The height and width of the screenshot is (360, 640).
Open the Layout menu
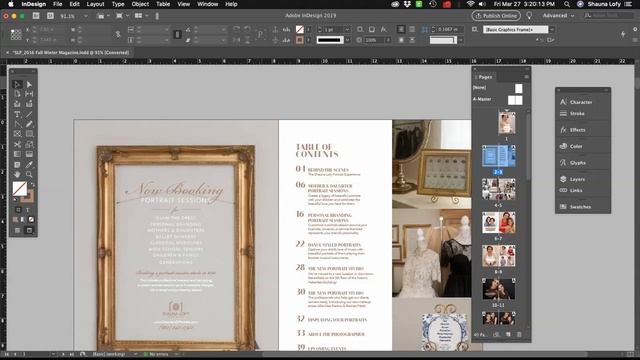click(95, 4)
